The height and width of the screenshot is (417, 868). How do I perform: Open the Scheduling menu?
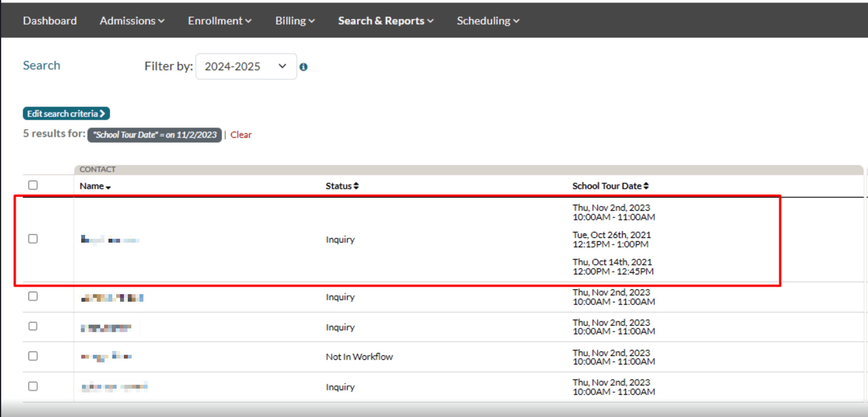(x=488, y=21)
